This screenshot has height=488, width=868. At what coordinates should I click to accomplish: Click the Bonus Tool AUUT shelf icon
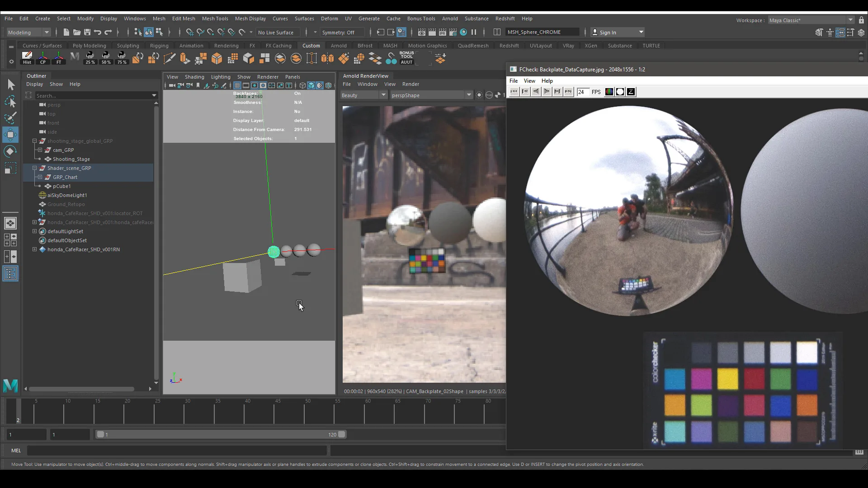click(406, 58)
